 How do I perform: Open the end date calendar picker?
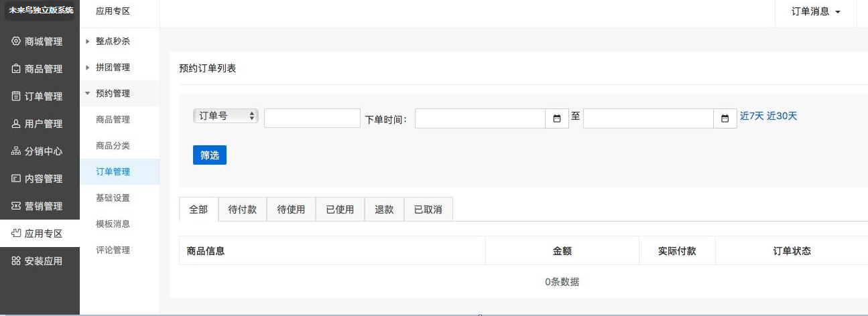click(x=725, y=118)
